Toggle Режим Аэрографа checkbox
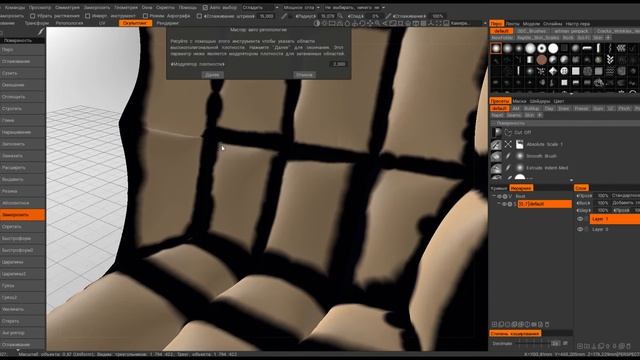The height and width of the screenshot is (360, 640). point(145,16)
